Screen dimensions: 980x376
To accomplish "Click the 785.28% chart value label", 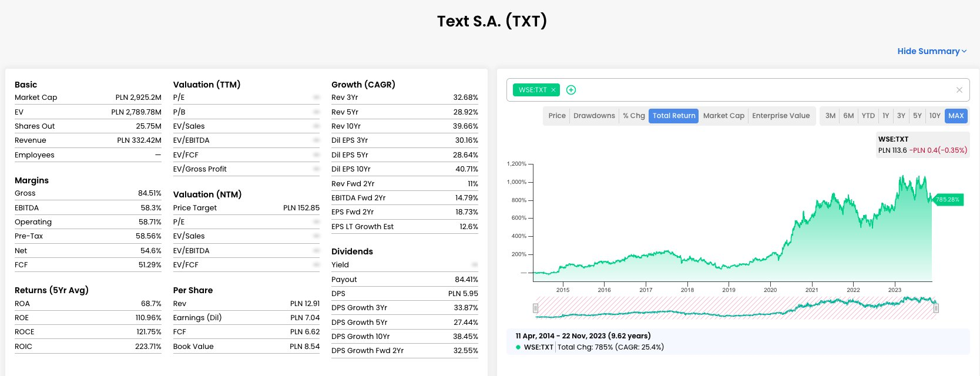I will point(947,200).
